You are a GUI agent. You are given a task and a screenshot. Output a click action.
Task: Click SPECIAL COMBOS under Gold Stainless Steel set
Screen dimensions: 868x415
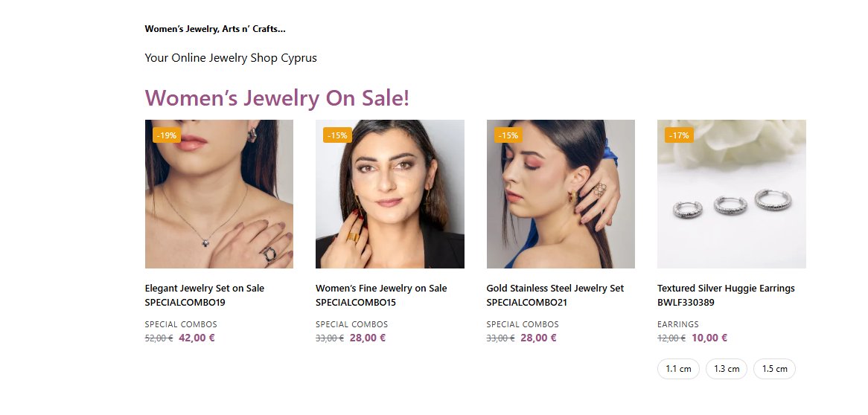click(x=523, y=324)
